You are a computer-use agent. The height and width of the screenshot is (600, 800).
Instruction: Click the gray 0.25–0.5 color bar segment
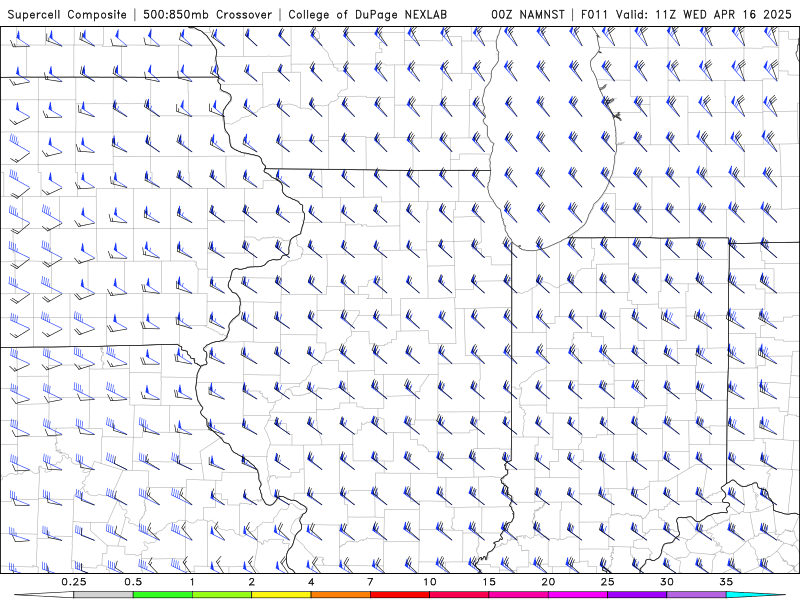pyautogui.click(x=103, y=595)
